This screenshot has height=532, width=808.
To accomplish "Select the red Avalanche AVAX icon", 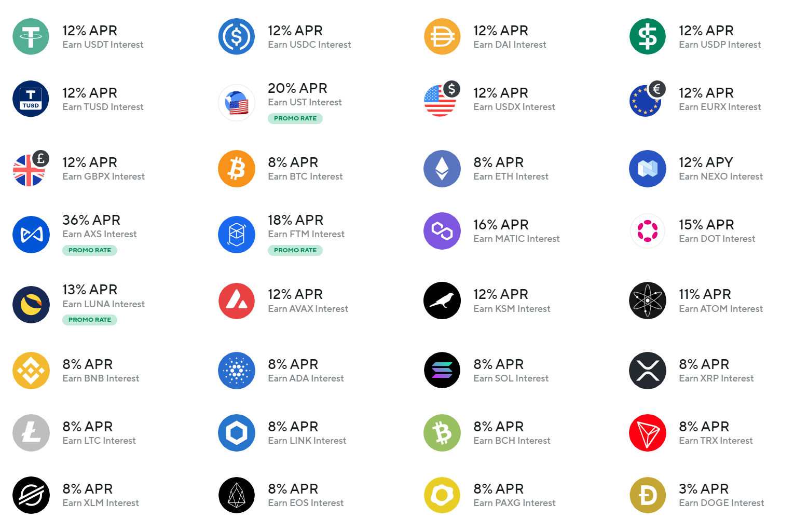I will tap(237, 301).
